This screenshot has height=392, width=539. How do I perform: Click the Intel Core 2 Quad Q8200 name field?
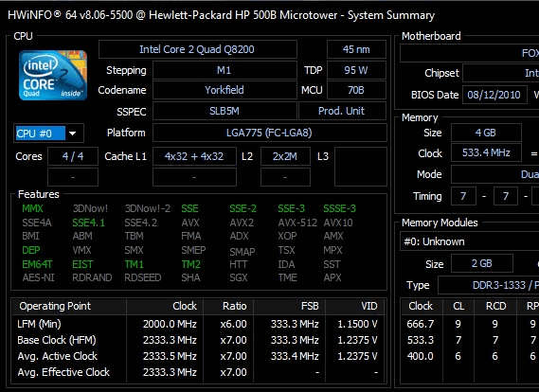pyautogui.click(x=198, y=49)
